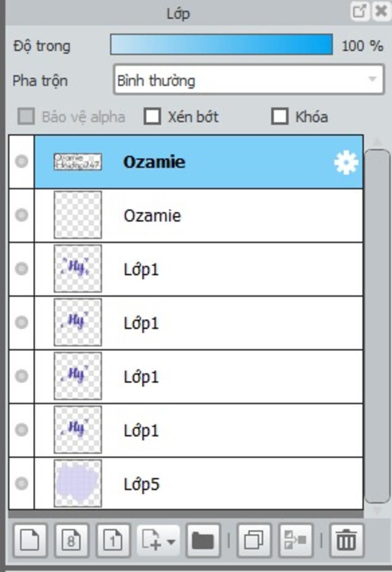Add a new 8-bit layer

72,540
